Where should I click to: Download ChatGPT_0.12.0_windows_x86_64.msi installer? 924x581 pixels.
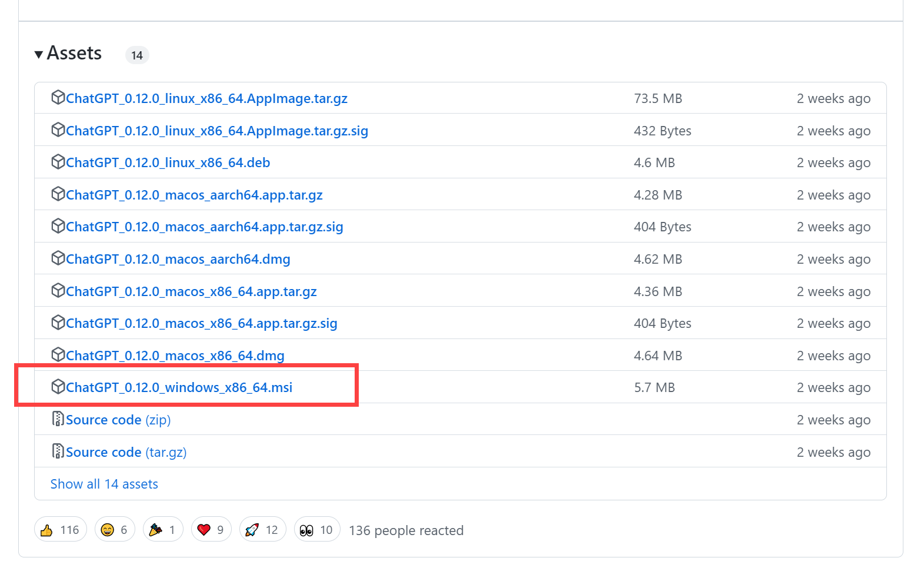179,387
